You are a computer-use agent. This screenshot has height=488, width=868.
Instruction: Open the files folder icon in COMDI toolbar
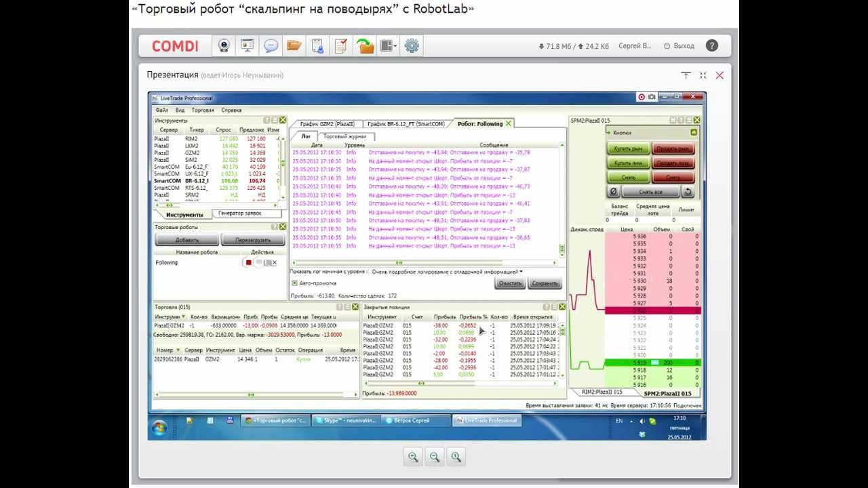[294, 46]
